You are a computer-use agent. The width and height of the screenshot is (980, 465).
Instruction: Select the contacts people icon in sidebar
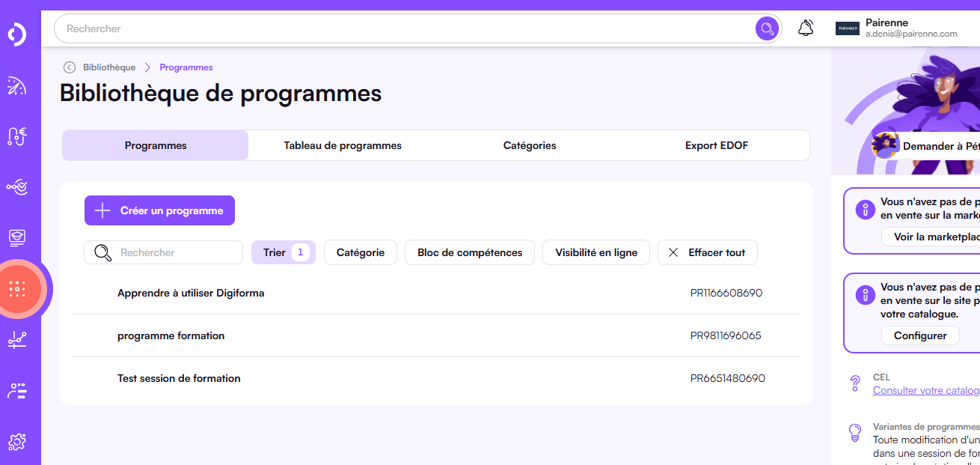click(x=16, y=390)
